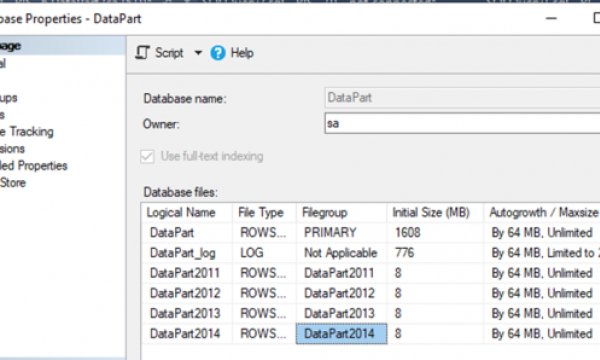Screen dimensions: 600x360
Task: Select the Extended Properties page
Action: pyautogui.click(x=34, y=166)
